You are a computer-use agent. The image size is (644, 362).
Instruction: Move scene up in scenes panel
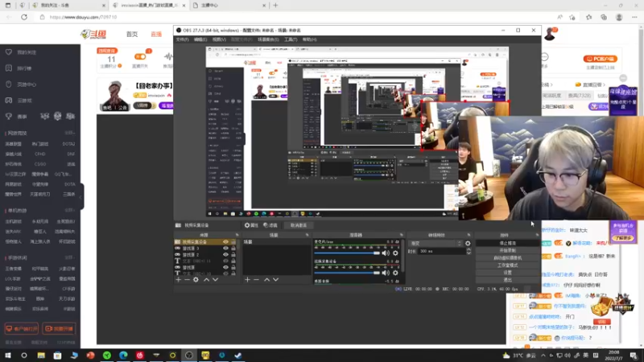(267, 279)
